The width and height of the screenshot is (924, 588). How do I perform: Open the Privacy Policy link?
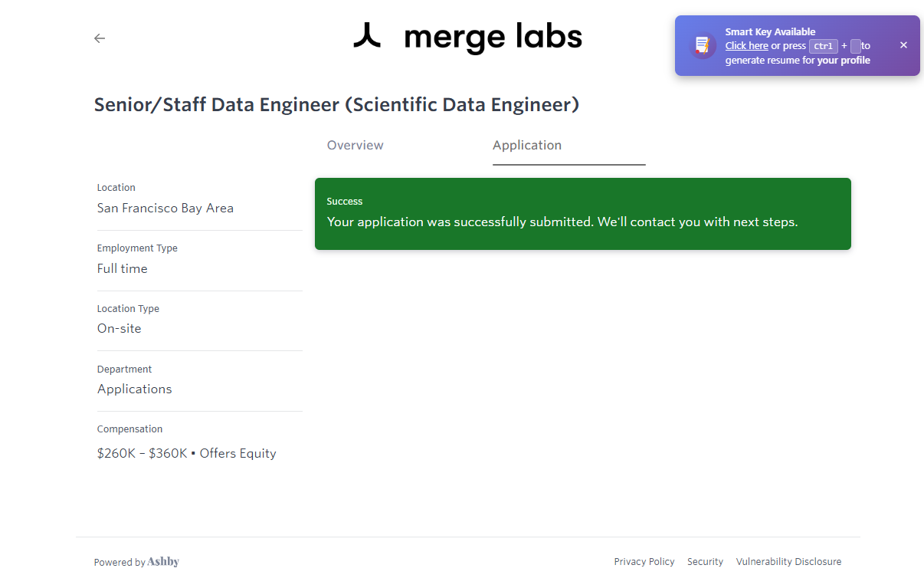[644, 562]
